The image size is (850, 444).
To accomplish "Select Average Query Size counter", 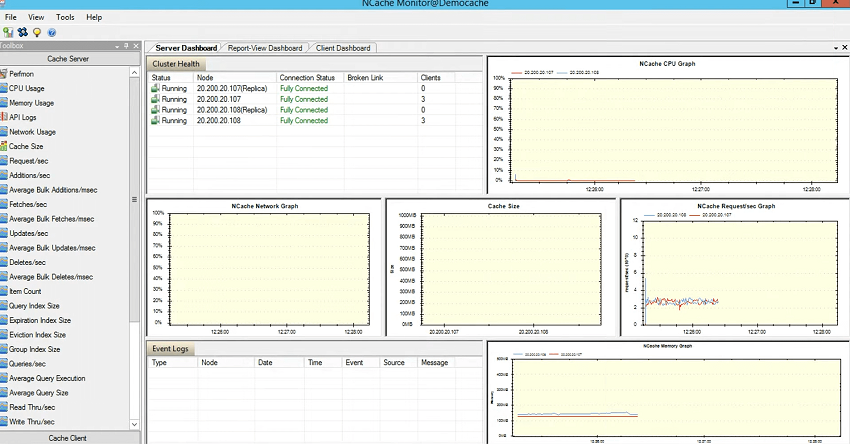I will click(x=38, y=392).
